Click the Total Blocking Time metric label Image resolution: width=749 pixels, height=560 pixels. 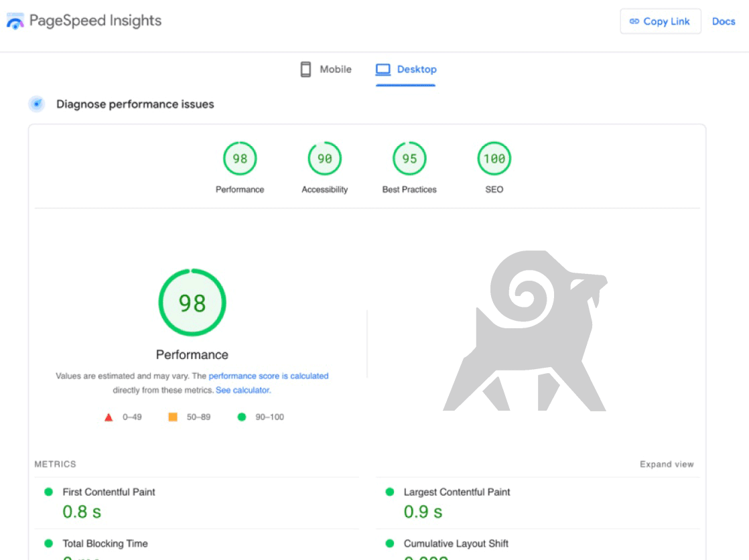click(x=105, y=544)
